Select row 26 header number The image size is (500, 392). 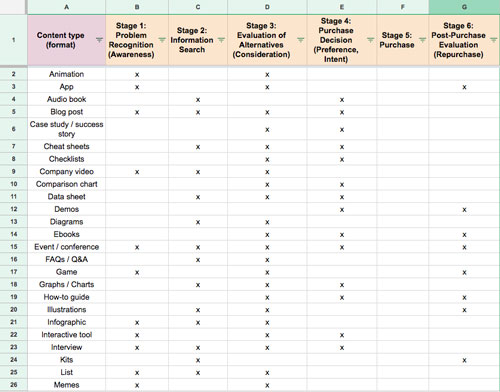14,385
